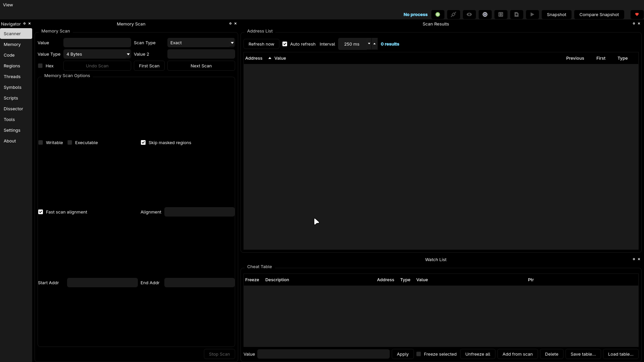Decrease the refresh interval with down arrow
The height and width of the screenshot is (362, 644).
coord(369,44)
